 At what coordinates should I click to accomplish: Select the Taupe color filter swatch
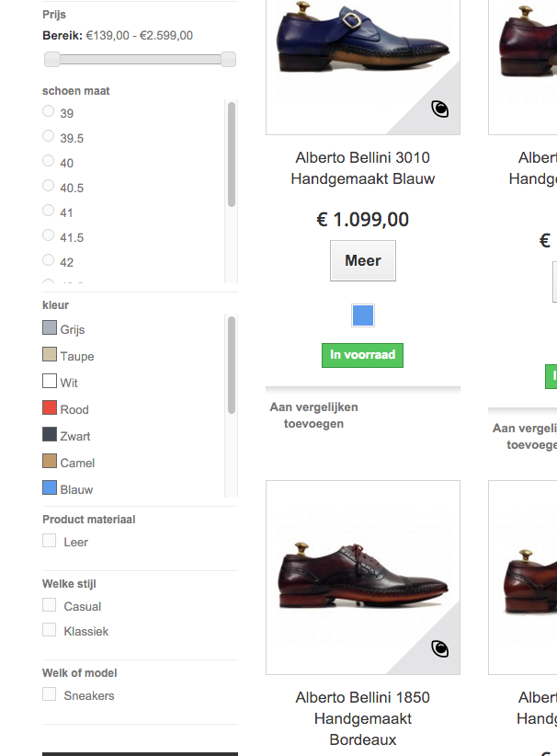pyautogui.click(x=50, y=355)
